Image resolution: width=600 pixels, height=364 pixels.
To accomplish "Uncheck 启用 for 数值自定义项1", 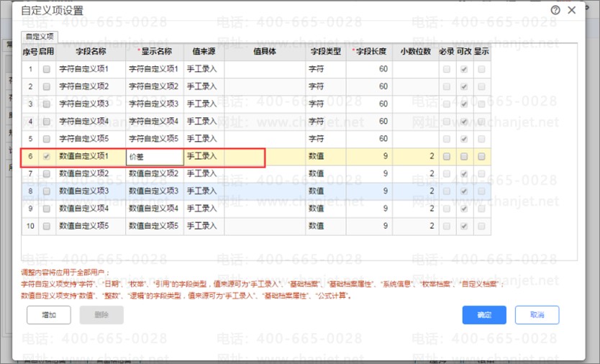I will pyautogui.click(x=47, y=156).
